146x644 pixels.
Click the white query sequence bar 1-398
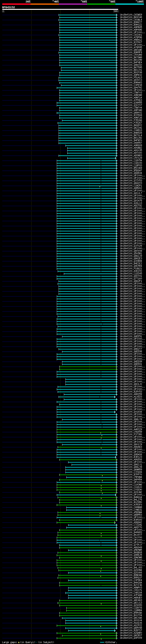click(x=60, y=9)
